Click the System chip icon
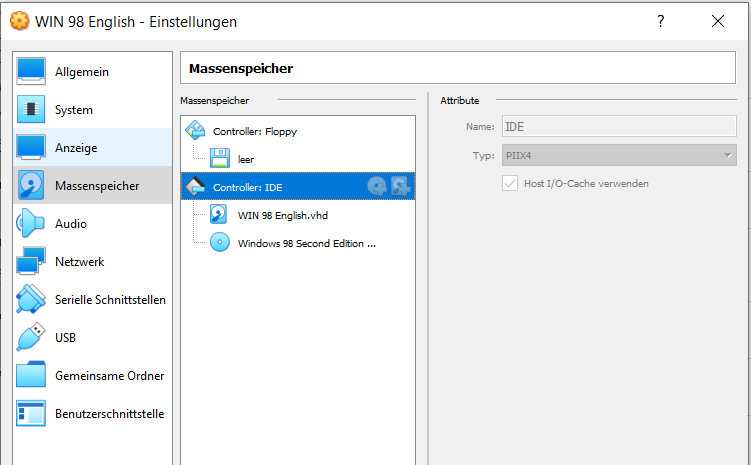 [x=31, y=109]
